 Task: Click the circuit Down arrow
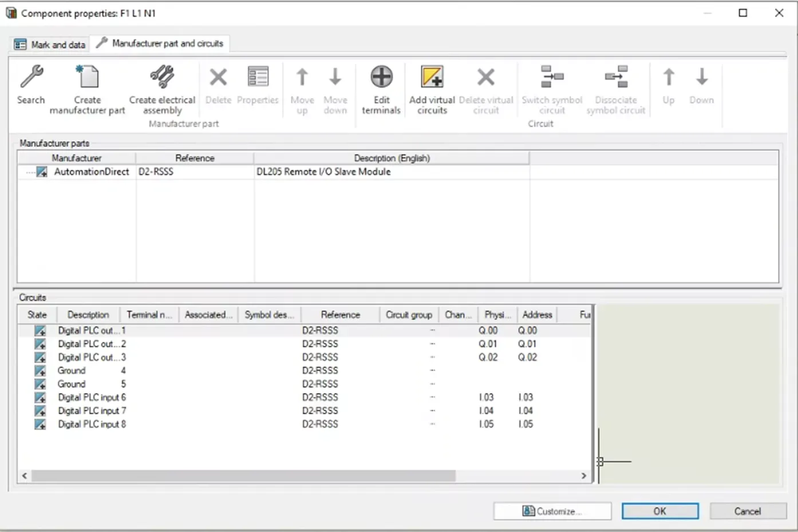pyautogui.click(x=701, y=86)
